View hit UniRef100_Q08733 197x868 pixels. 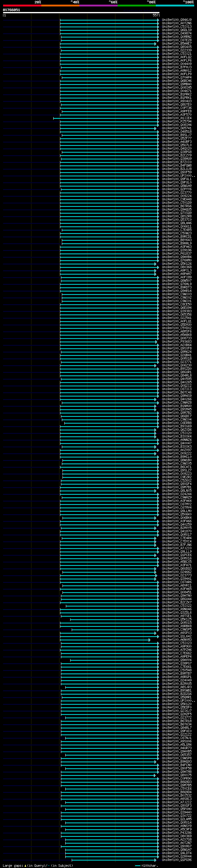pos(177,338)
